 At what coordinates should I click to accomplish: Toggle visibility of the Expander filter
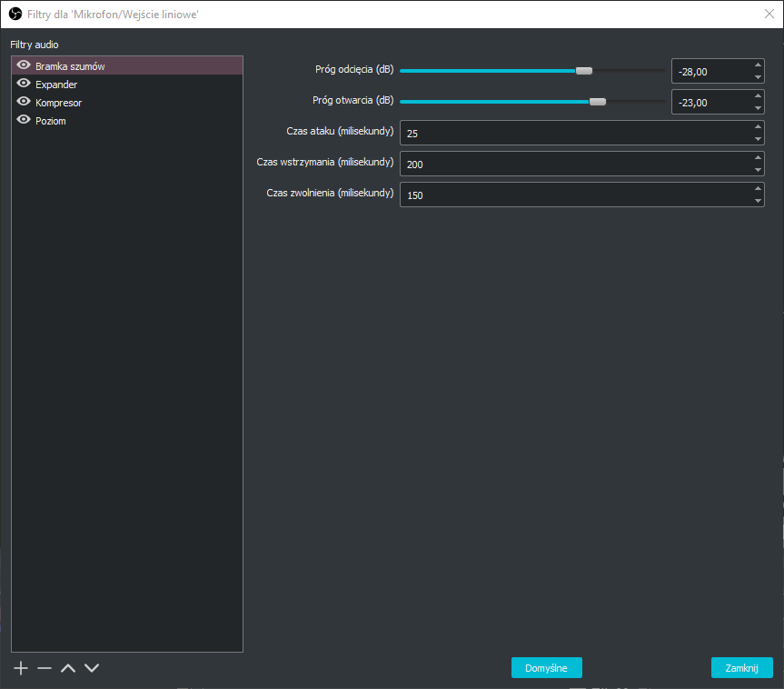[24, 84]
